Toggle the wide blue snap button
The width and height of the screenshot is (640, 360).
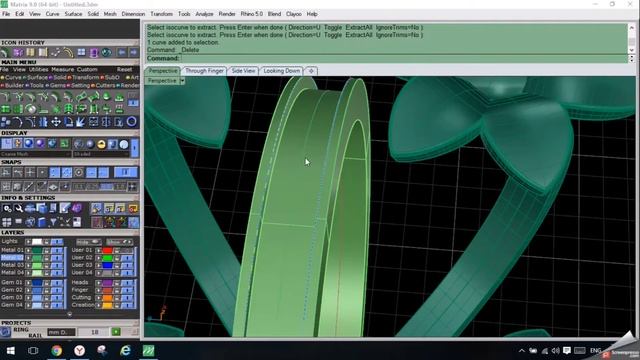(x=125, y=172)
